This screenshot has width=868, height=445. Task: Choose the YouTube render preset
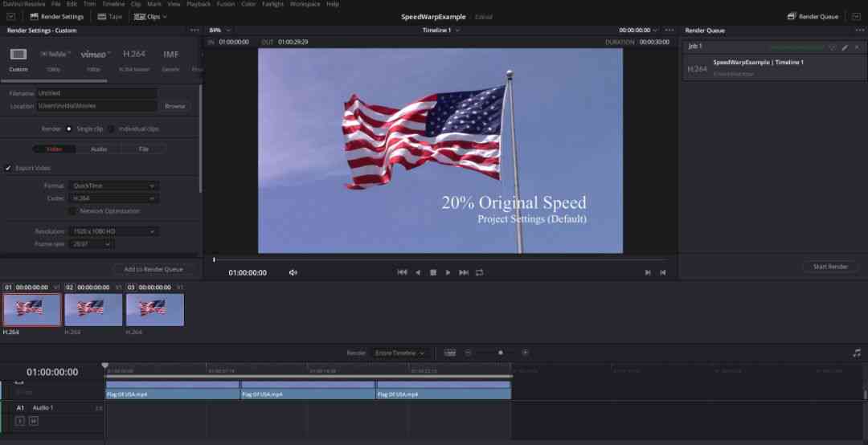click(55, 55)
